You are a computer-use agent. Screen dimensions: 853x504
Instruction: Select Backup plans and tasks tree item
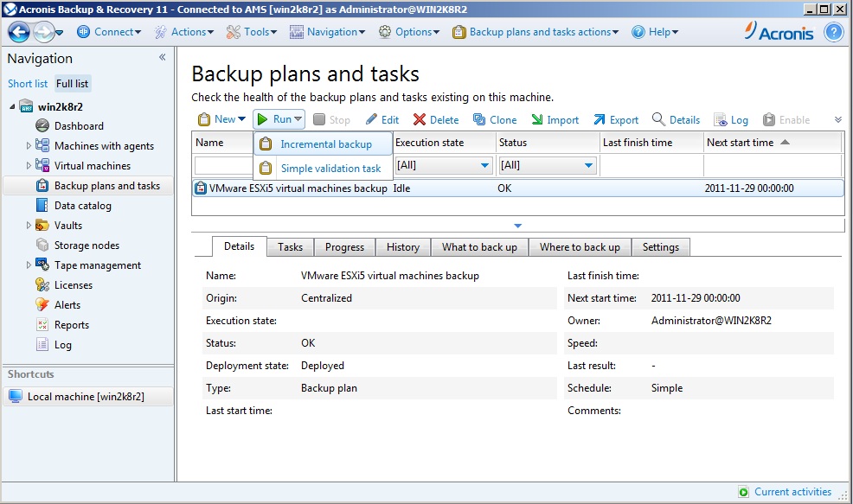(x=106, y=186)
